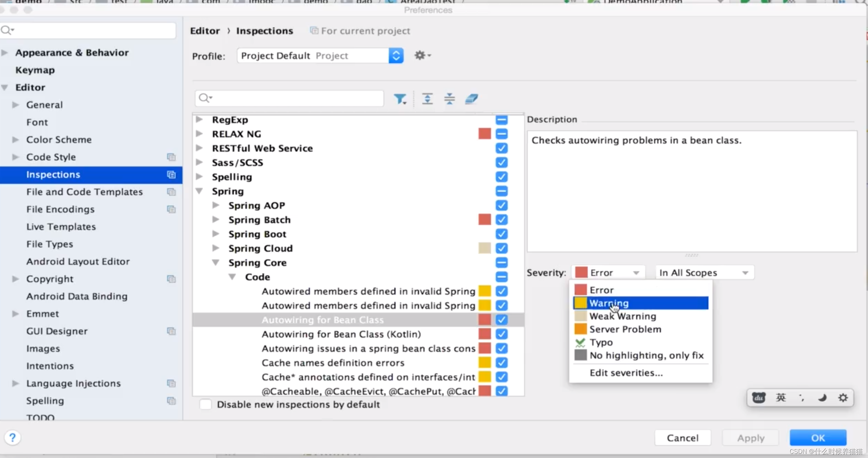Choose Edit severities… from the list
This screenshot has width=868, height=458.
point(626,373)
